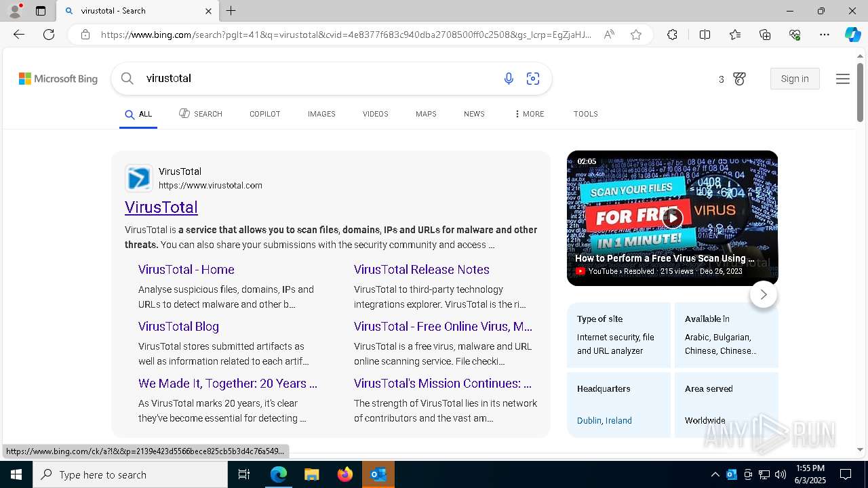Open Task View on the taskbar
This screenshot has height=488, width=868.
tap(244, 474)
